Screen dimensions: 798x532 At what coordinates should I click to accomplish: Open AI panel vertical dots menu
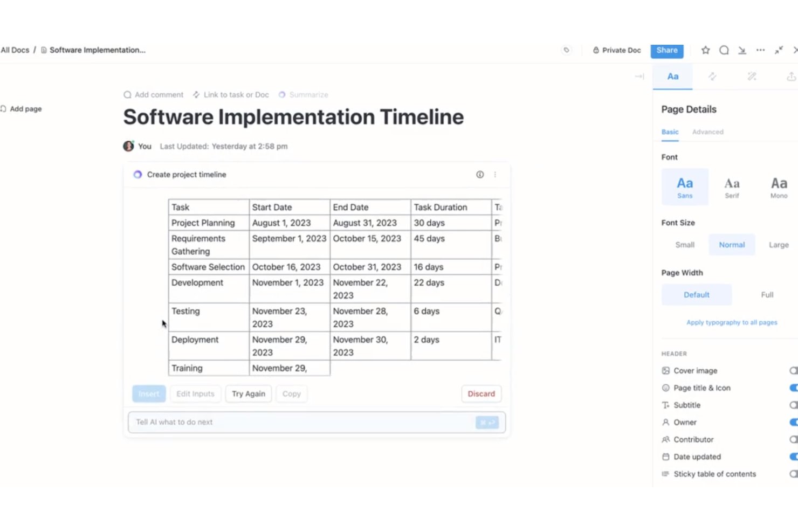(x=495, y=175)
